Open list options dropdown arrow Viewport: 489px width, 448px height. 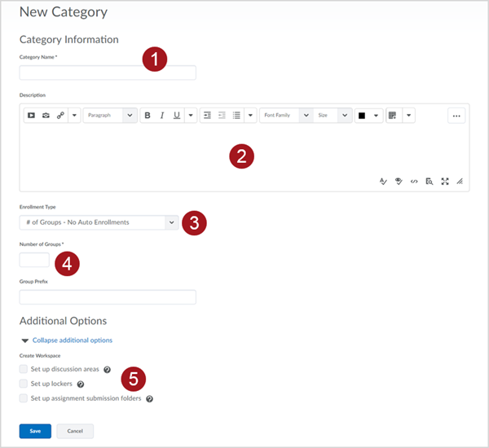pos(250,116)
